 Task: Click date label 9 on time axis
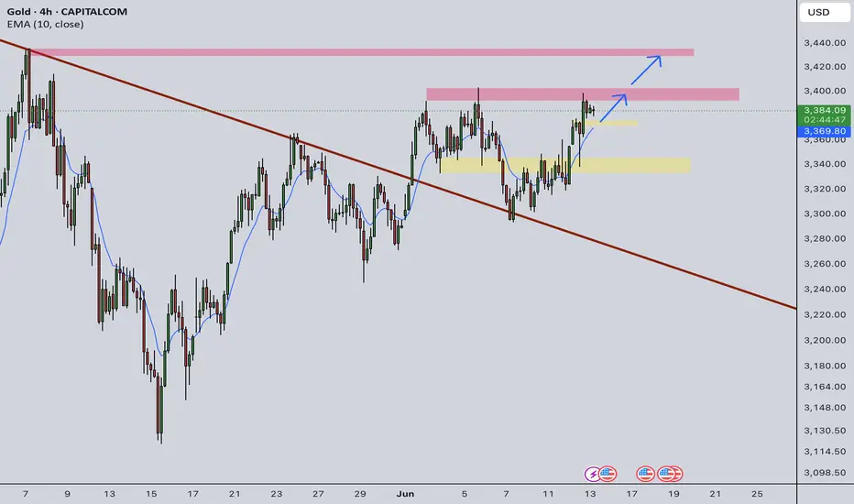67,494
